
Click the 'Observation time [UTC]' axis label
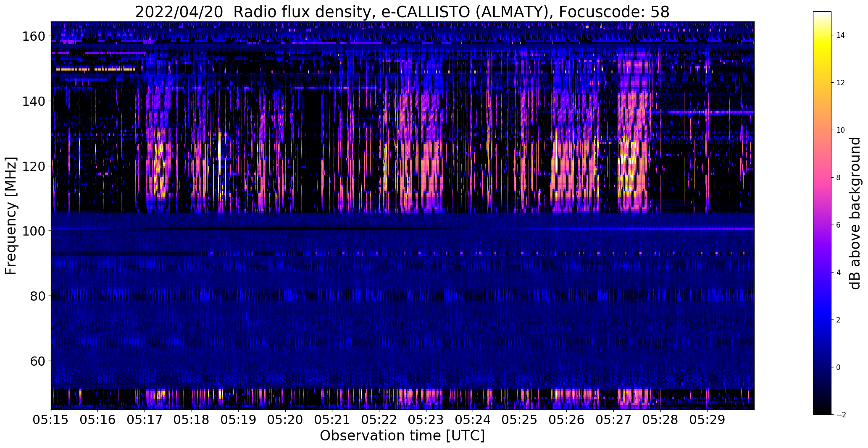402,436
